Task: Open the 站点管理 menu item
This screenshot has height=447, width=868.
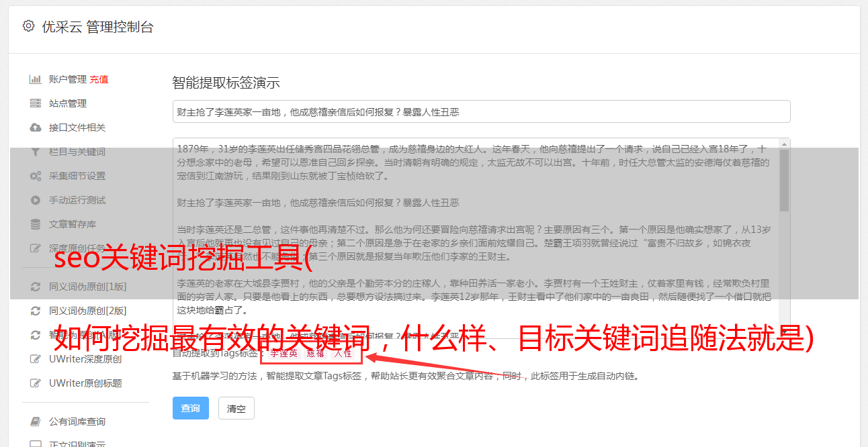Action: tap(68, 103)
